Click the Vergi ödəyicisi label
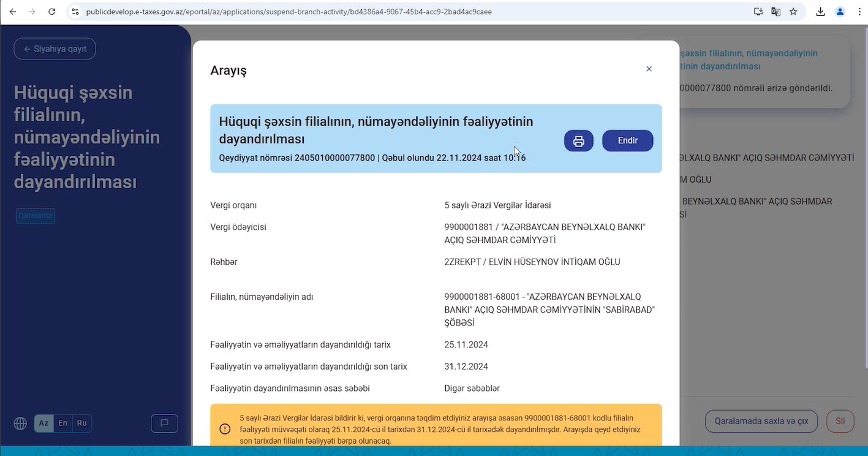Viewport: 868px width, 456px height. [x=238, y=227]
